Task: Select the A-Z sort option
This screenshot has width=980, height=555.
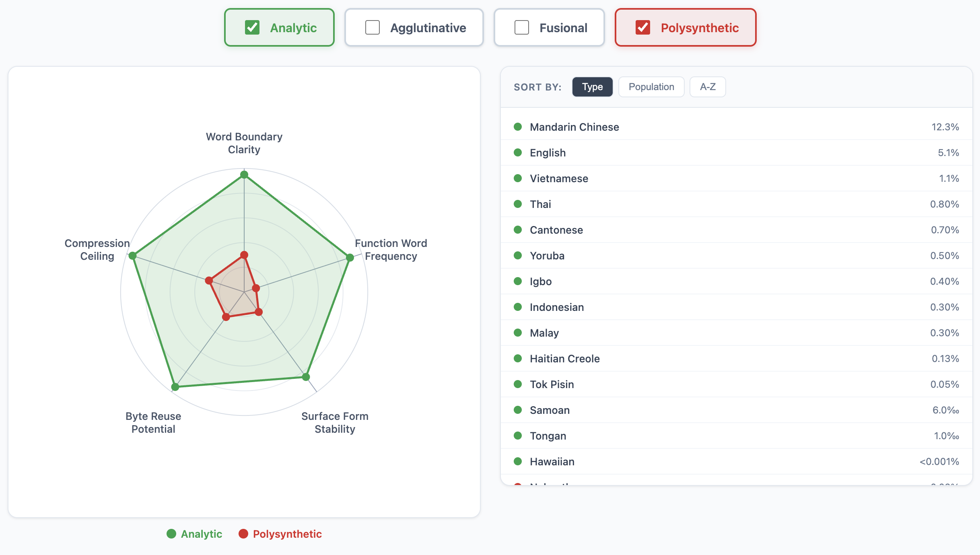Action: [707, 86]
